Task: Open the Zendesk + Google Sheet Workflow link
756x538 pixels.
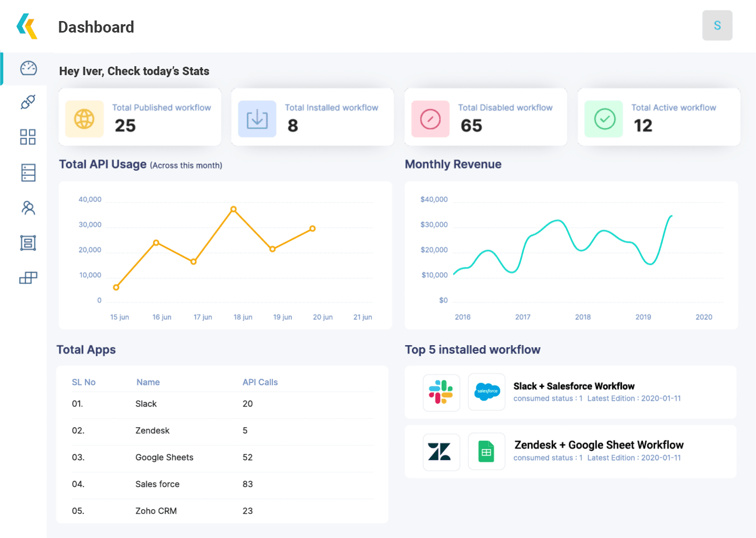Action: click(x=599, y=445)
